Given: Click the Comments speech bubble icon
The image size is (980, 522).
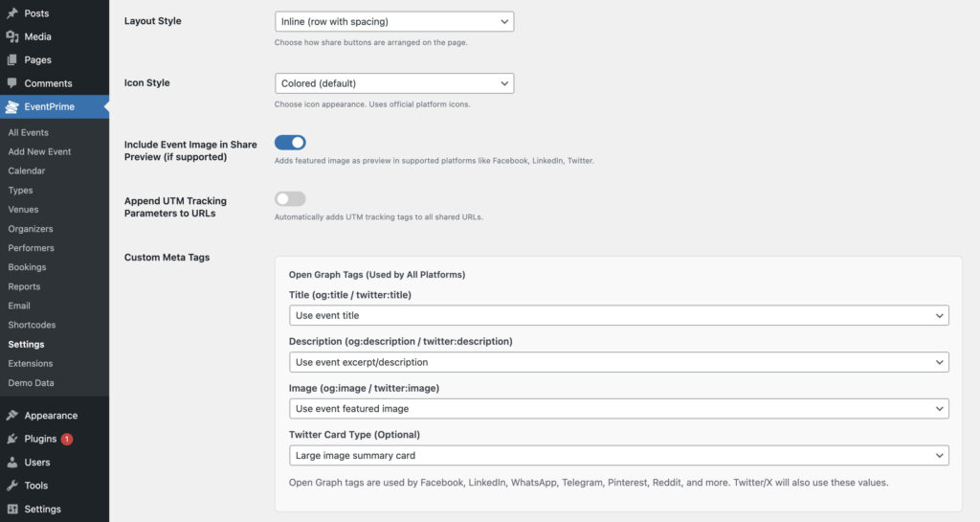Looking at the screenshot, I should [x=11, y=83].
